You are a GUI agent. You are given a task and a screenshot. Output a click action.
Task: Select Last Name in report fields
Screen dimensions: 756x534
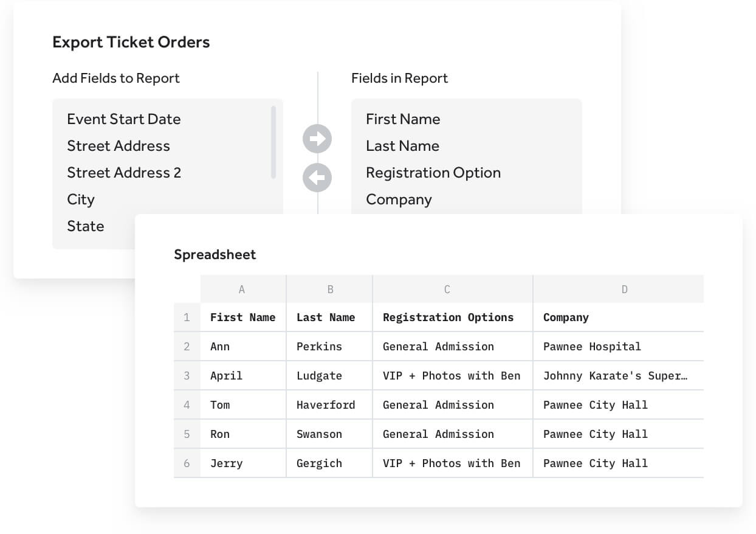tap(402, 146)
